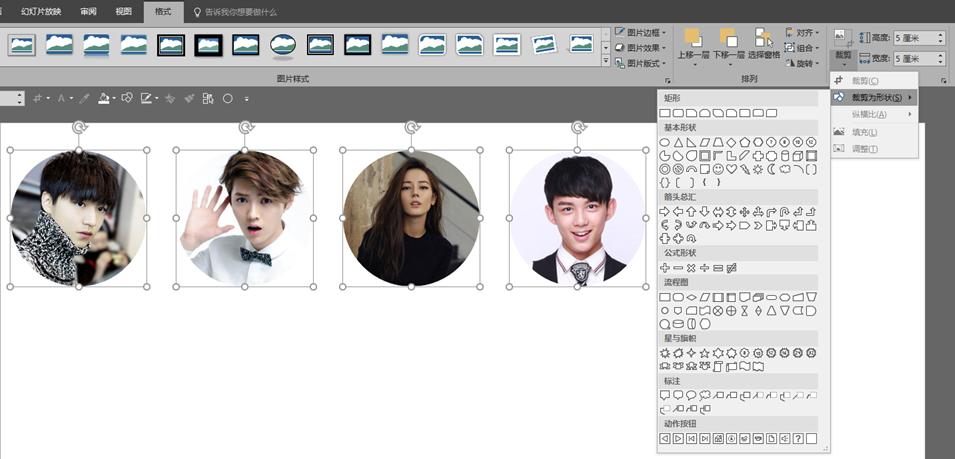Apply the beveled oval picture style
955x459 pixels.
283,45
